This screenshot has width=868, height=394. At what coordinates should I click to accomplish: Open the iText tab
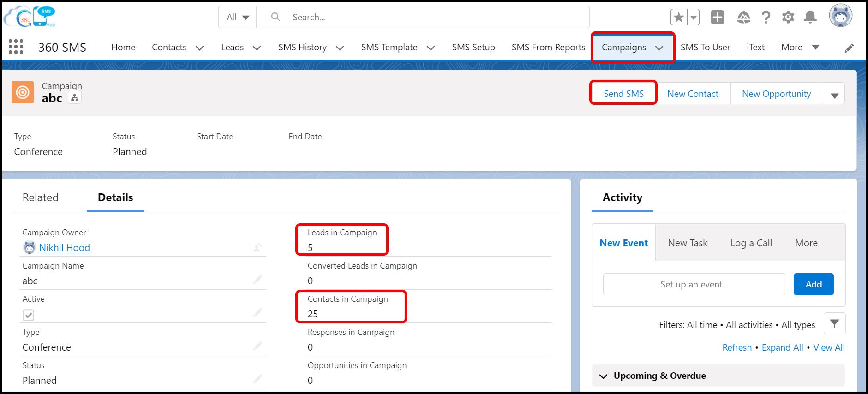[755, 47]
